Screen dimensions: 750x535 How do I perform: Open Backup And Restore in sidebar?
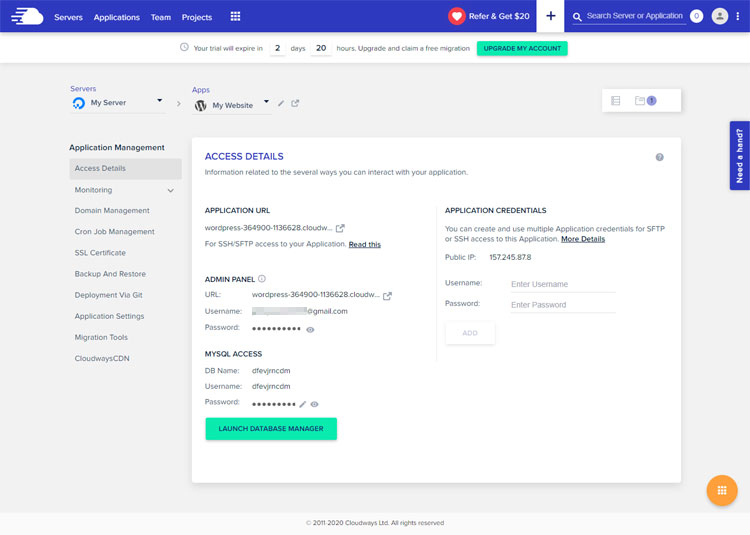[x=110, y=274]
